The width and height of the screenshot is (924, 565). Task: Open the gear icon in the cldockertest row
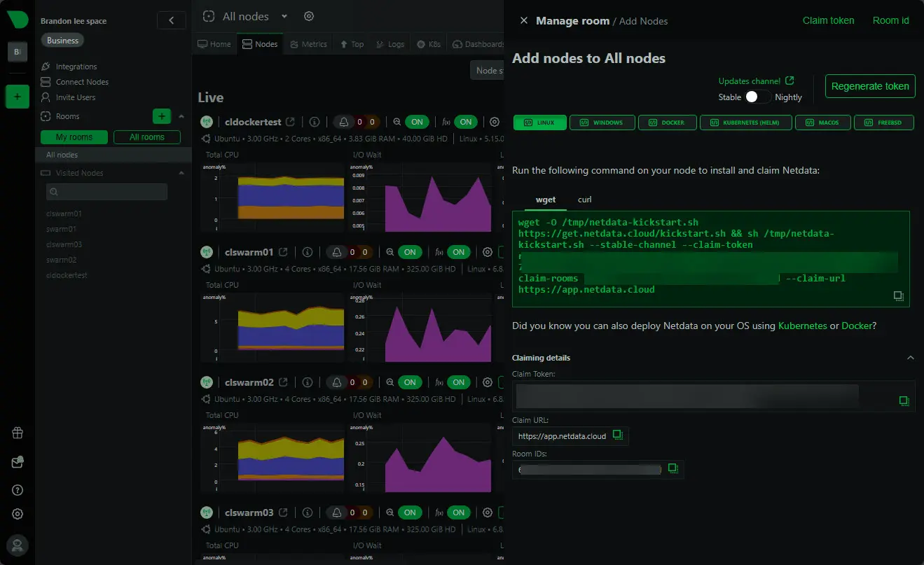pyautogui.click(x=495, y=122)
